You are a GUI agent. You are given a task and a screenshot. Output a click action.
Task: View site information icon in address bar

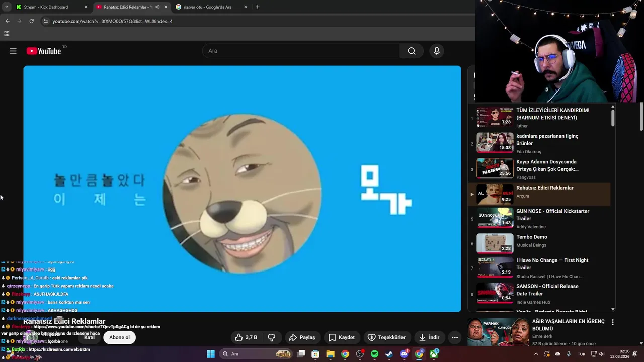coord(46,21)
